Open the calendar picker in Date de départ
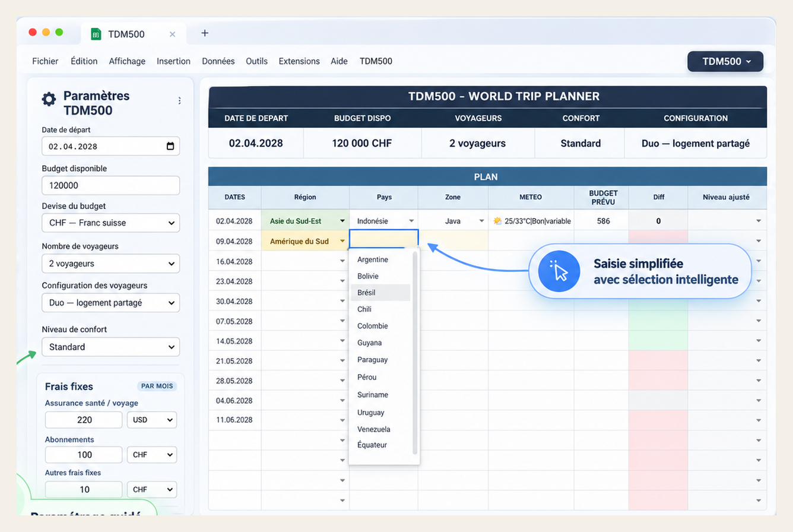The width and height of the screenshot is (793, 532). [x=170, y=146]
